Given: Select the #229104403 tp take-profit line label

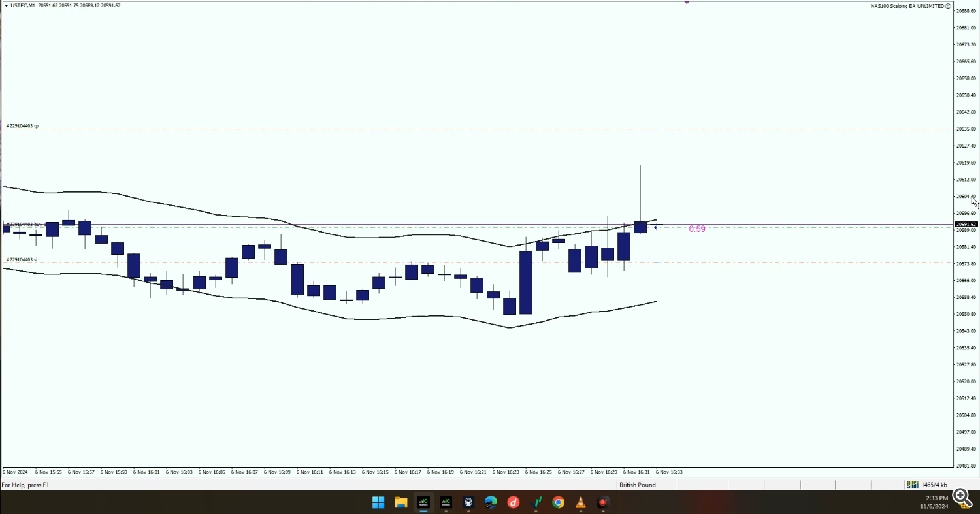Looking at the screenshot, I should pyautogui.click(x=22, y=126).
